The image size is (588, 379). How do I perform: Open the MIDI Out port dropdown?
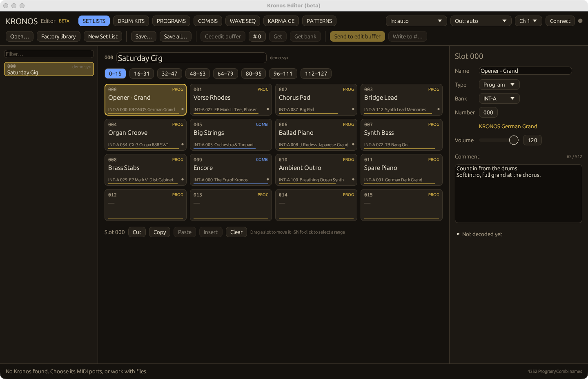(481, 21)
